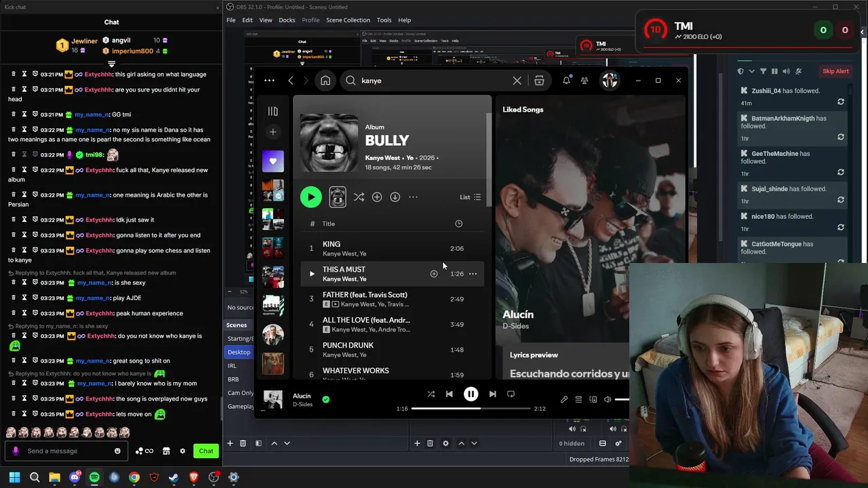Replay the Zushiii_04 follow alert
The width and height of the screenshot is (868, 488).
click(841, 102)
